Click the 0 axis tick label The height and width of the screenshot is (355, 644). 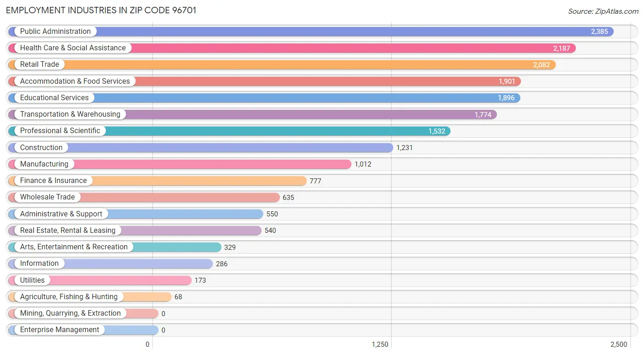147,344
